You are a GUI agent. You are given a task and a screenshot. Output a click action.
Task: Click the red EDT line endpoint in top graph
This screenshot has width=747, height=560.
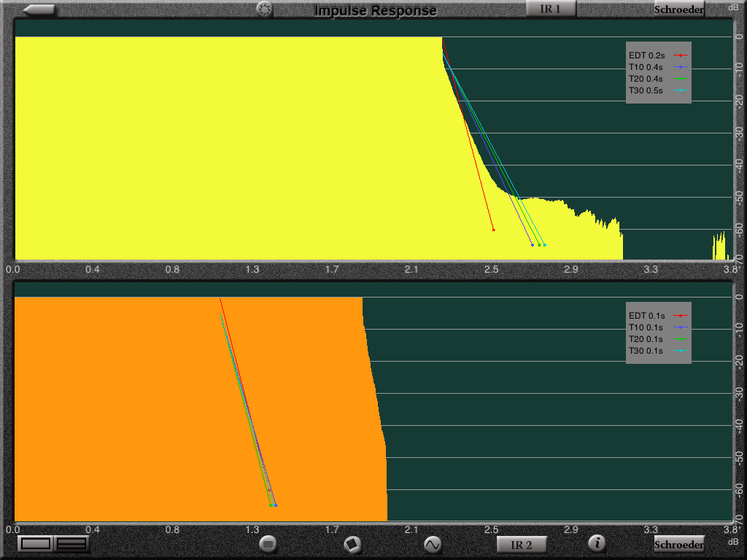coord(493,230)
